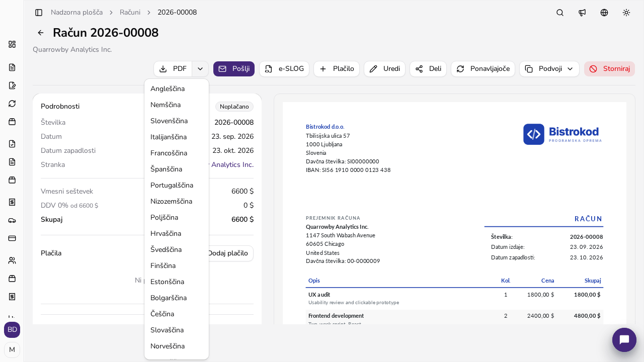Choose Španščina from the PDF menu
644x362 pixels.
(177, 169)
